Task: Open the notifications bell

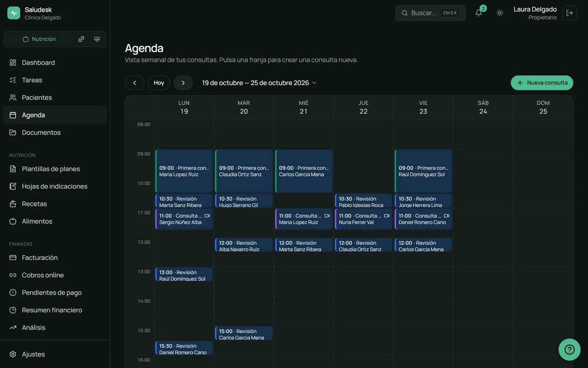Action: [478, 13]
